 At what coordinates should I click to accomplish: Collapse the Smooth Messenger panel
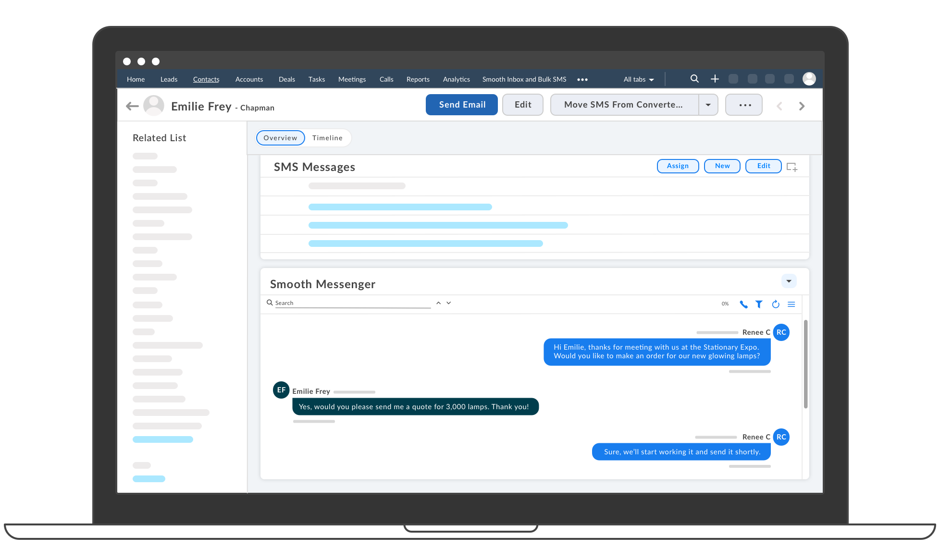789,281
